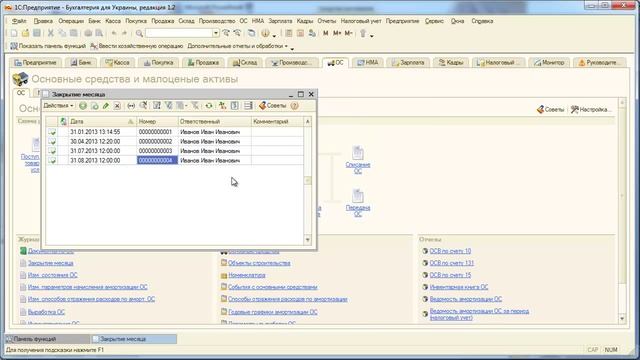The height and width of the screenshot is (360, 640).
Task: Click Refresh icon in Закрытие месяца toolbar
Action: click(209, 106)
